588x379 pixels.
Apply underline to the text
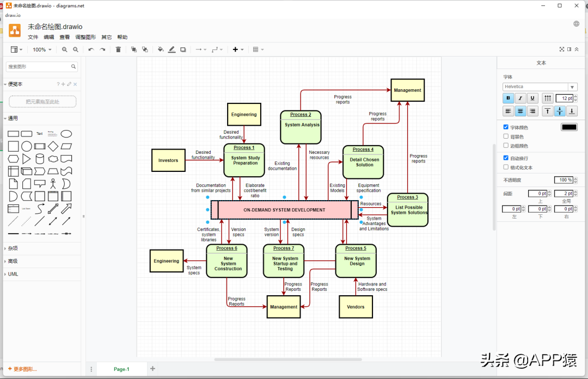(x=532, y=98)
